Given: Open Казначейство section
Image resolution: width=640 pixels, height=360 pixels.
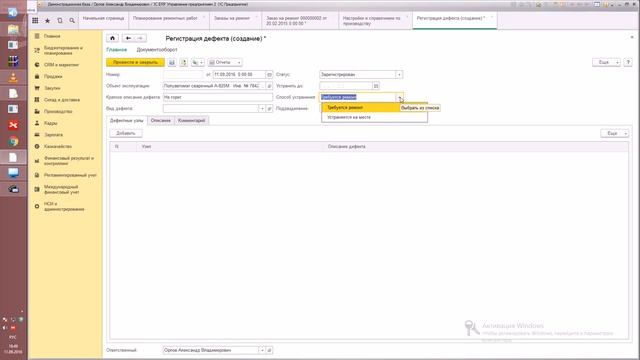Looking at the screenshot, I should tap(58, 147).
